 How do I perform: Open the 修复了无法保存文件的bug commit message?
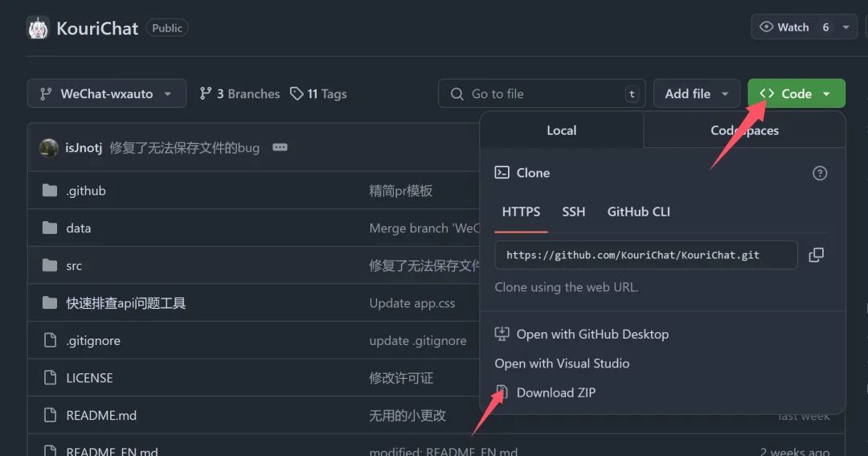(x=184, y=148)
